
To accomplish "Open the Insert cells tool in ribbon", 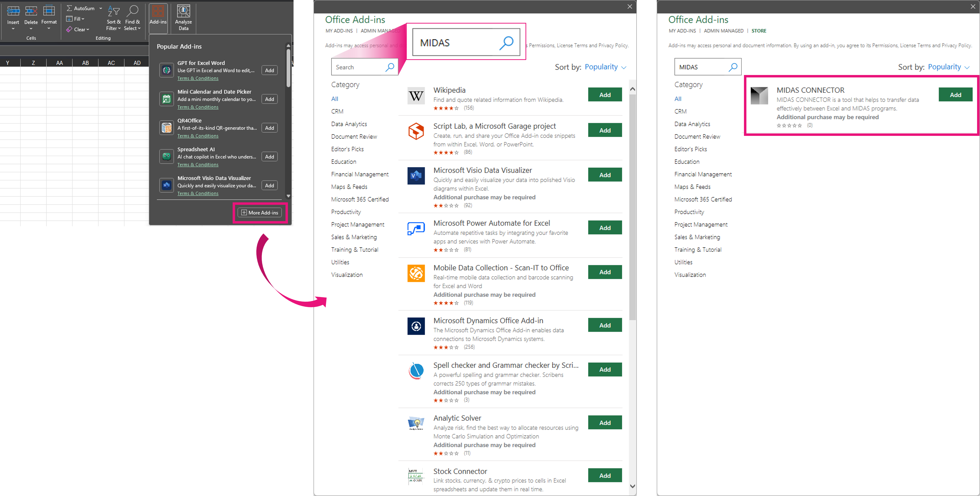I will pyautogui.click(x=13, y=18).
